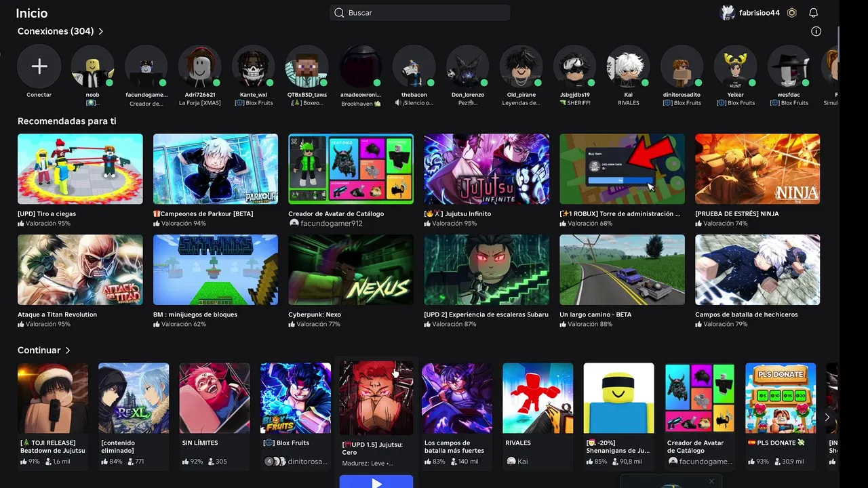Open the Tiro a ciegas game thumbnail
The height and width of the screenshot is (488, 868).
[80, 169]
